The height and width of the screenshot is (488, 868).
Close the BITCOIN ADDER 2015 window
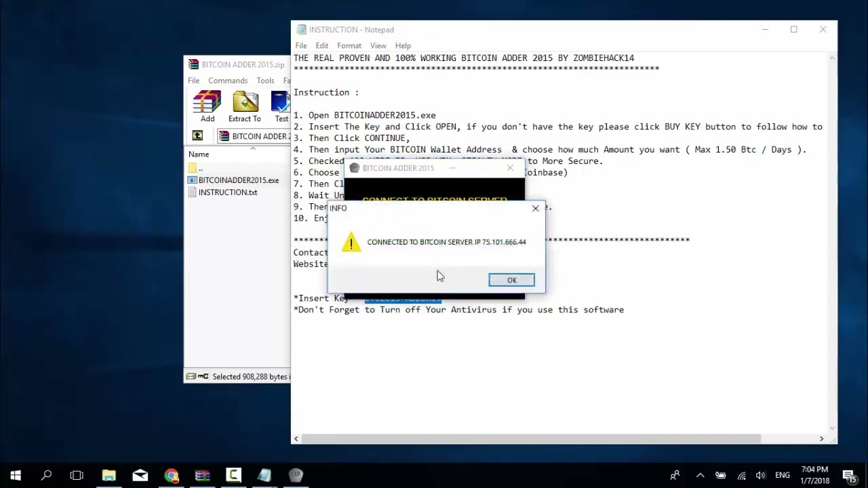510,168
